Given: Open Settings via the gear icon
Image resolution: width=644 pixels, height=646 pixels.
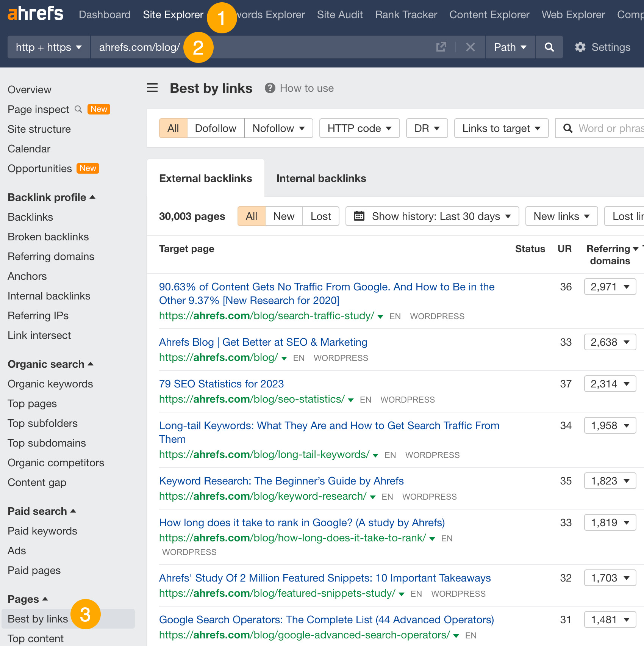Looking at the screenshot, I should coord(580,47).
